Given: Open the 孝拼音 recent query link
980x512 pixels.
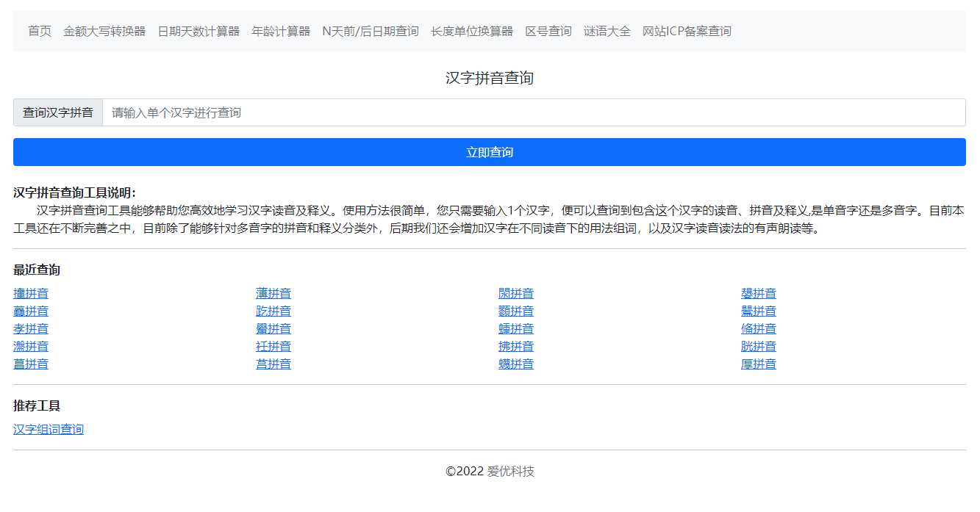Looking at the screenshot, I should click(30, 328).
